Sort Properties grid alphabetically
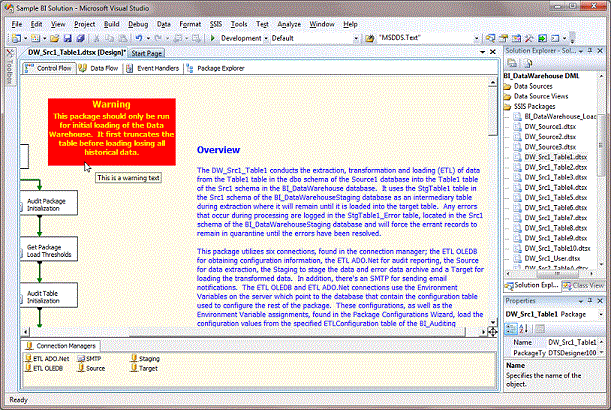611x410 pixels. click(x=523, y=329)
